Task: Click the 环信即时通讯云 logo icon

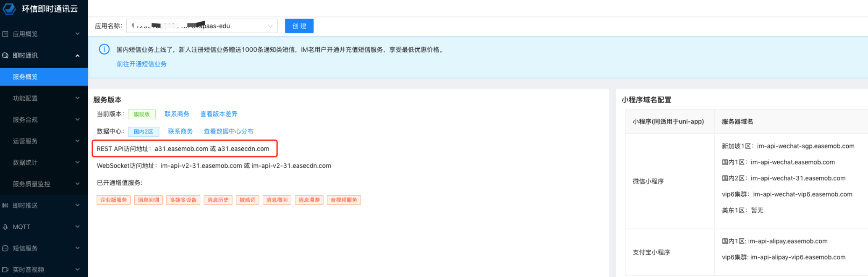Action: pyautogui.click(x=10, y=8)
